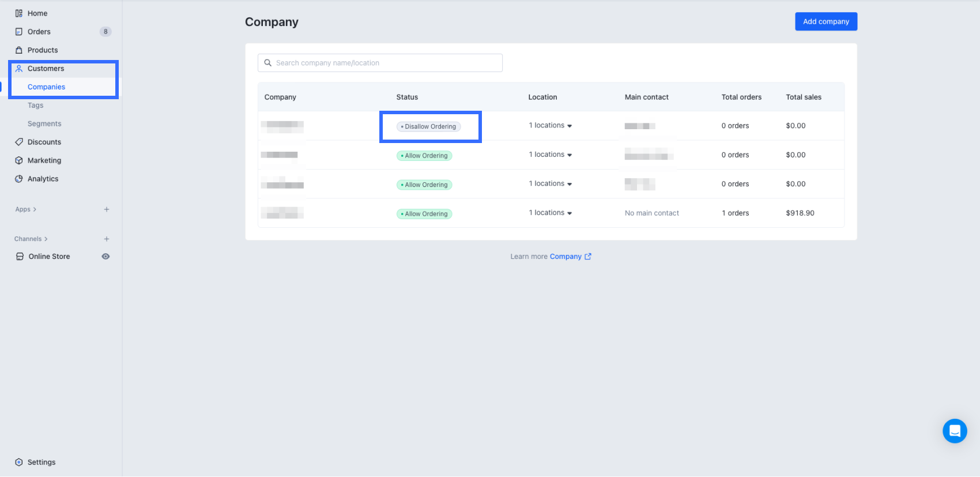The height and width of the screenshot is (477, 980).
Task: Expand the Apps section chevron
Action: pyautogui.click(x=35, y=209)
